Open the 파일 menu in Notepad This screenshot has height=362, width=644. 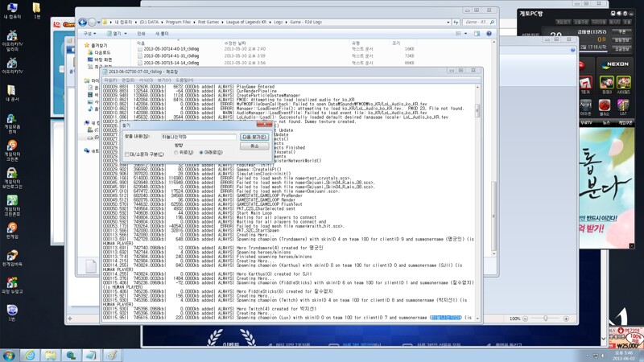110,80
